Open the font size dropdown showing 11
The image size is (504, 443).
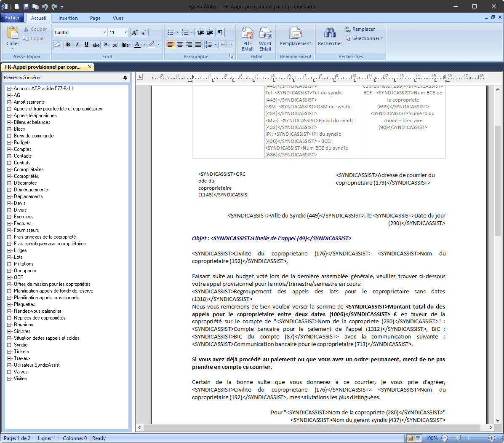pyautogui.click(x=125, y=32)
